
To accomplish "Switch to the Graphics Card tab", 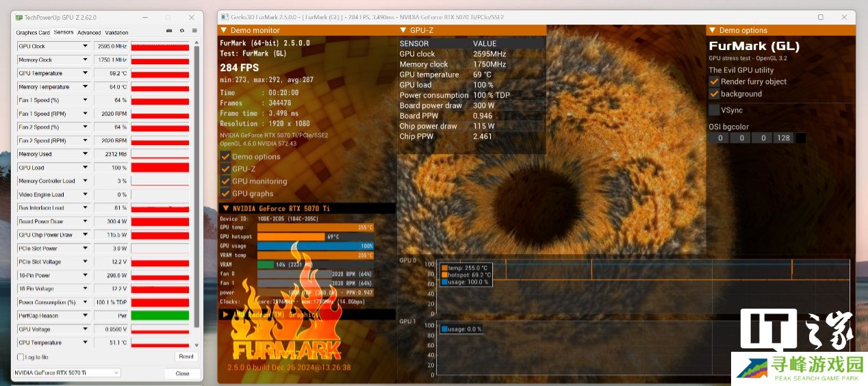I will [33, 32].
